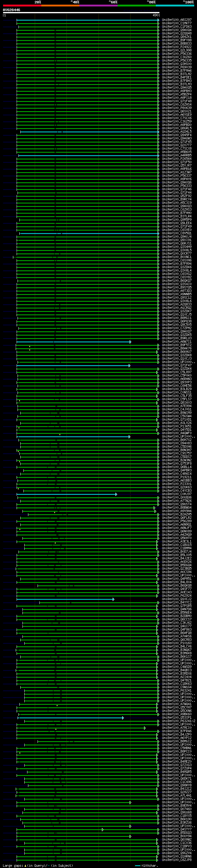197x868 pixels.
Task: Select the UniRef100_P13651 entry
Action: (x=176, y=426)
